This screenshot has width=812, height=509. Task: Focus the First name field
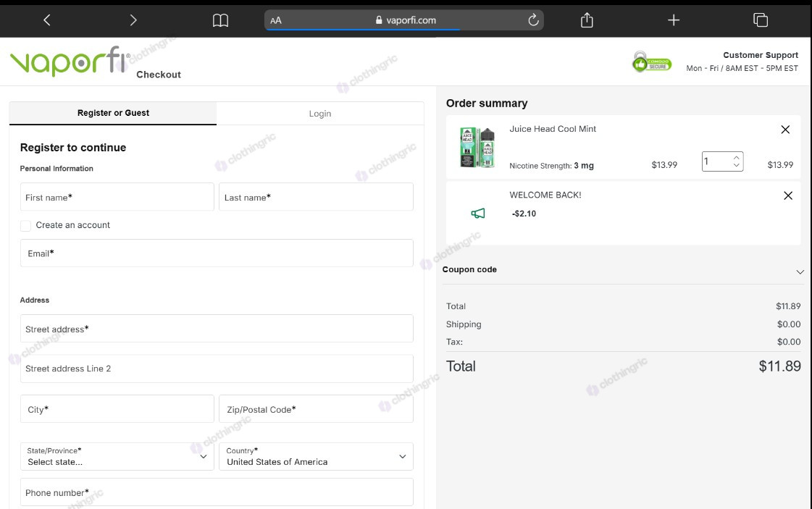[x=117, y=197]
